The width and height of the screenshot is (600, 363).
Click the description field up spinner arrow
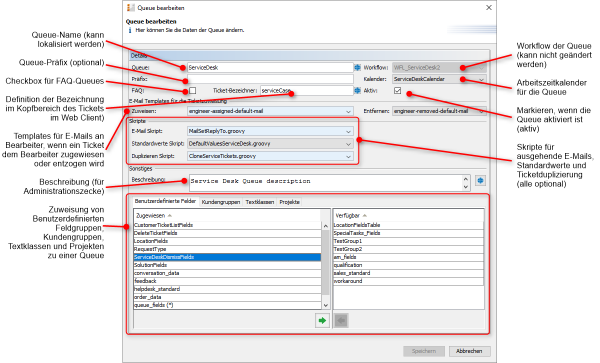point(466,179)
